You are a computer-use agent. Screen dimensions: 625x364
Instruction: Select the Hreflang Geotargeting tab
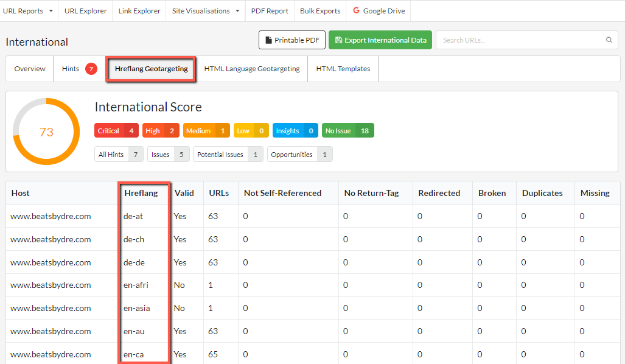coord(151,69)
